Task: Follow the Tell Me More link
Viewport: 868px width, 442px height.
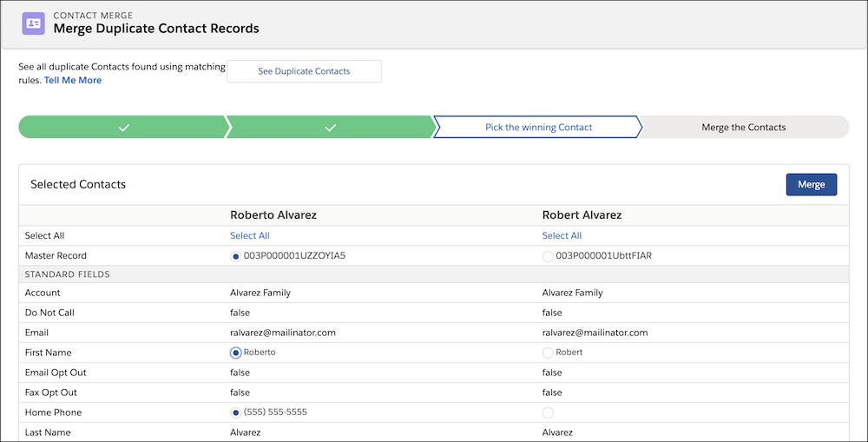Action: (73, 80)
